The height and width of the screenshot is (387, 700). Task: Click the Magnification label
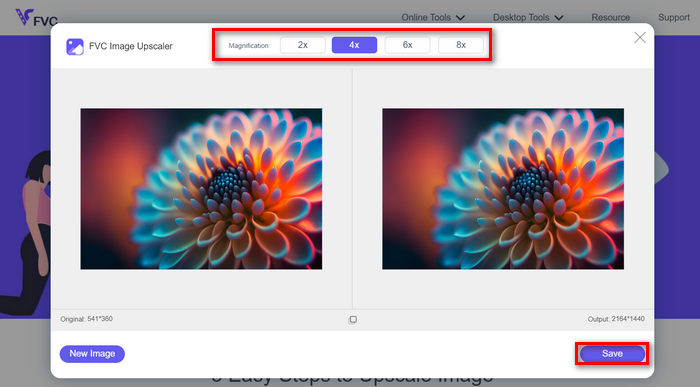pos(249,46)
